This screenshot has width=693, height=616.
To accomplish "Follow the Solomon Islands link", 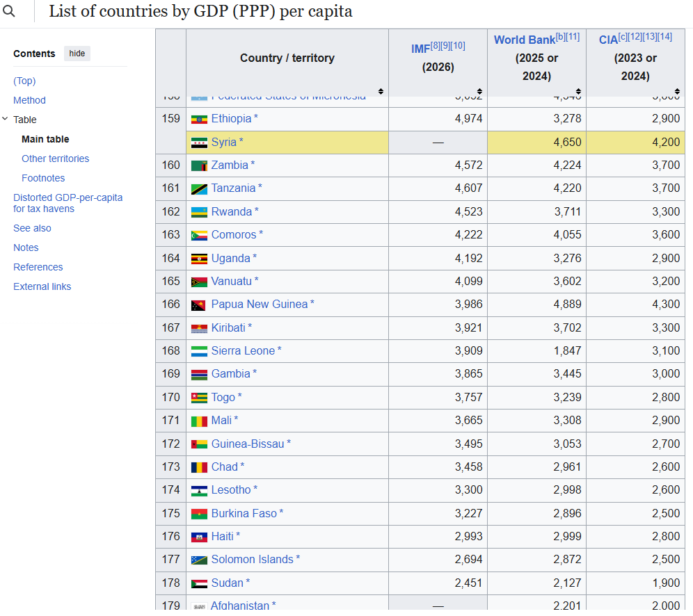I will 252,560.
